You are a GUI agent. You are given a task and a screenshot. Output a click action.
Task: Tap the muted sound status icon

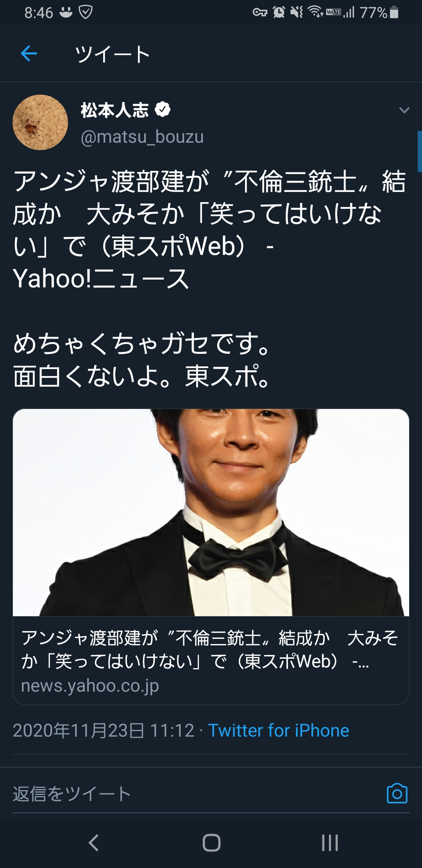(x=297, y=12)
